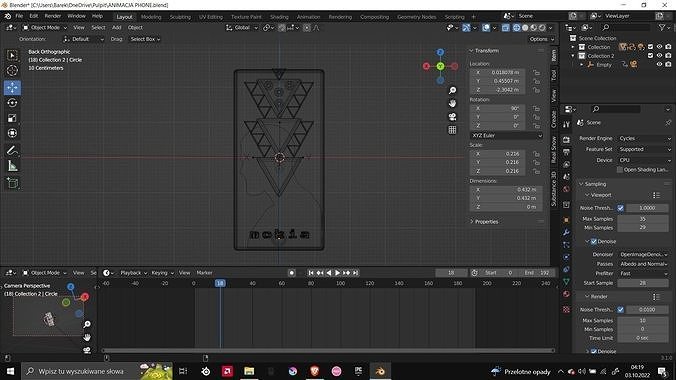Open the Material properties tab icon
The height and width of the screenshot is (380, 676).
point(566,294)
